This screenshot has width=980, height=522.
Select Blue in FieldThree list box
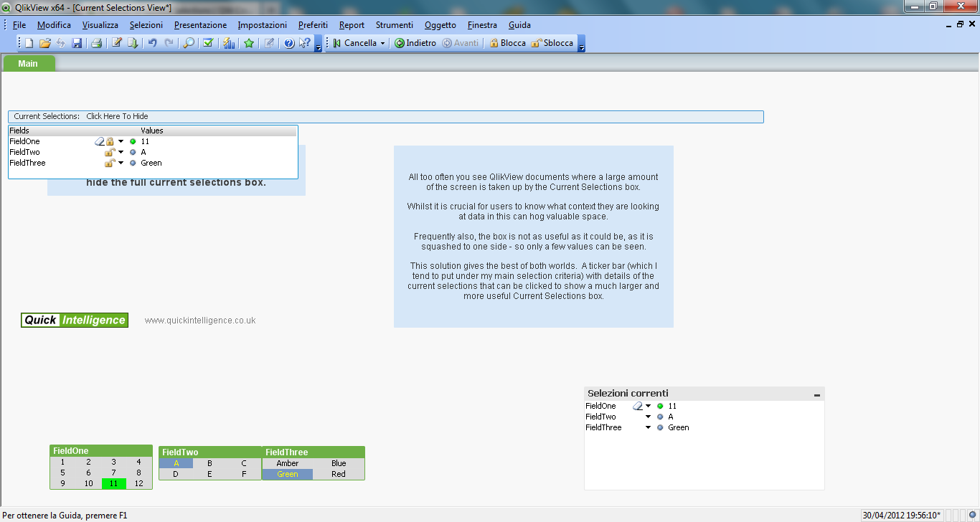tap(339, 463)
